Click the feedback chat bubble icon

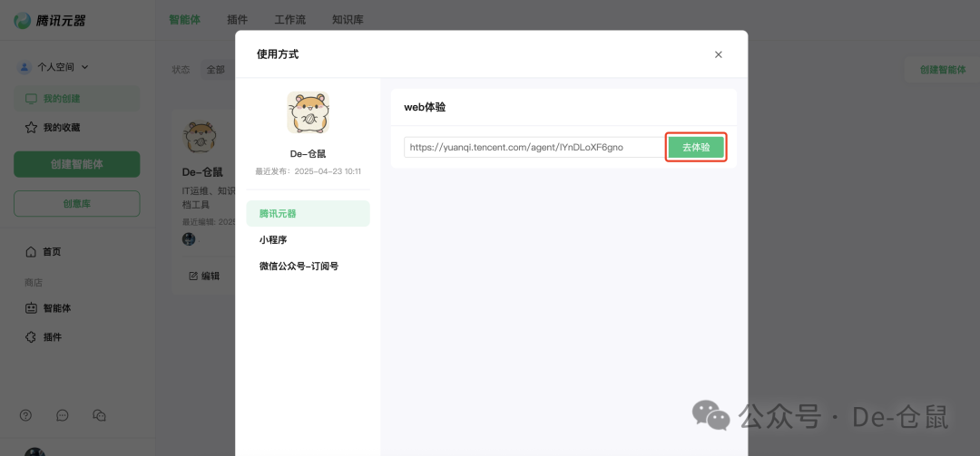pos(63,415)
